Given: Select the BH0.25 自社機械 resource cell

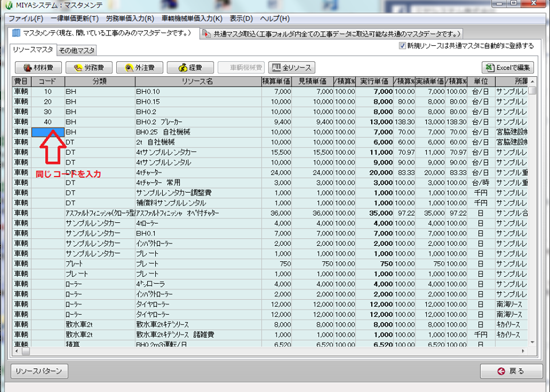Looking at the screenshot, I should (x=198, y=132).
